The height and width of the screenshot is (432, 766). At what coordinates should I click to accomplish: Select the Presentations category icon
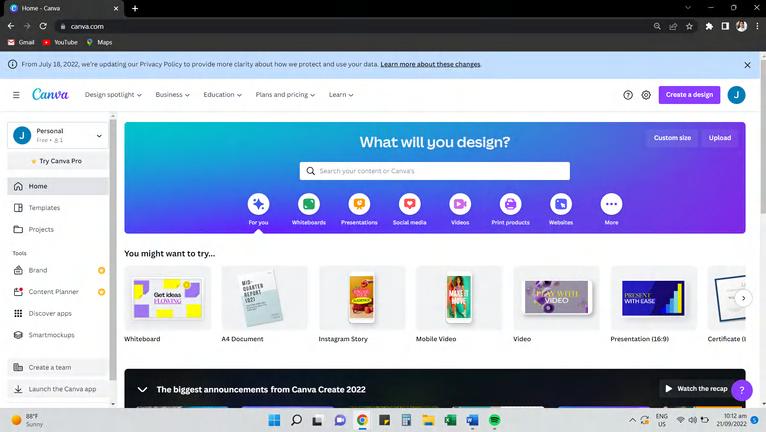359,204
